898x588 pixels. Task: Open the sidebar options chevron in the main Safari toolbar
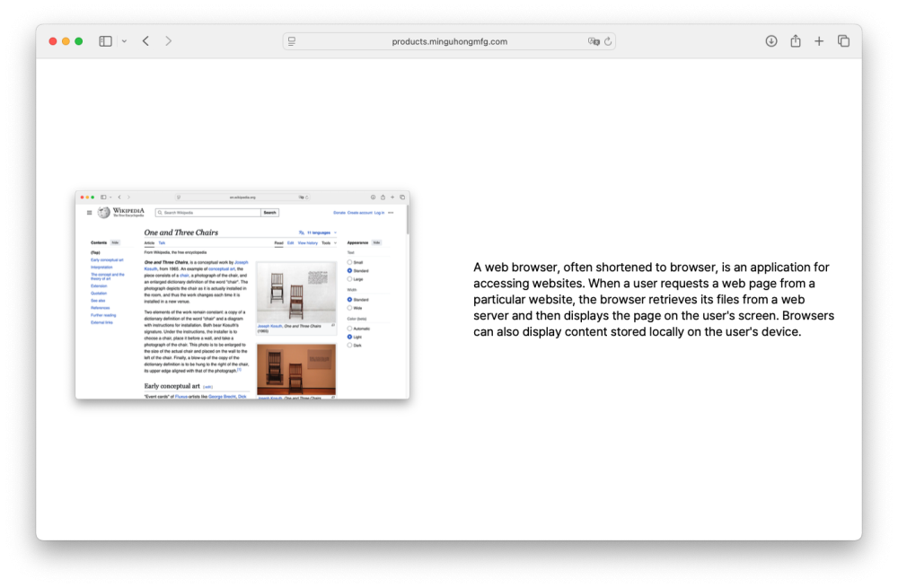(124, 41)
